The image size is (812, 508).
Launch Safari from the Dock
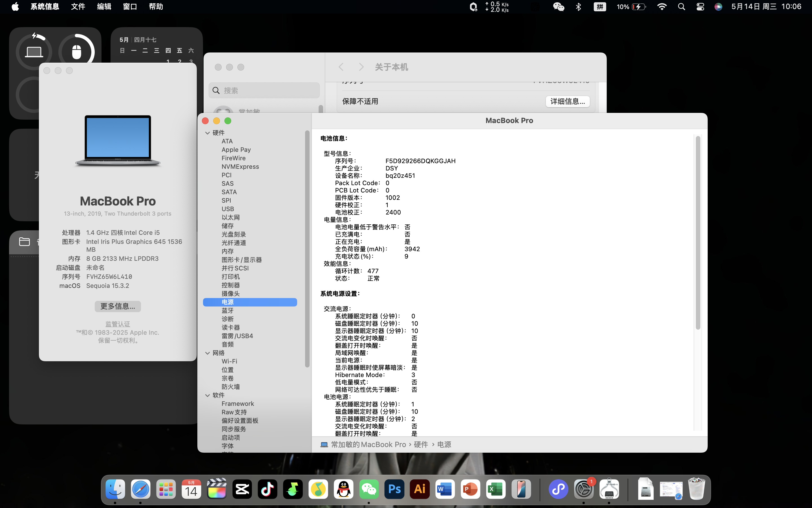point(141,489)
